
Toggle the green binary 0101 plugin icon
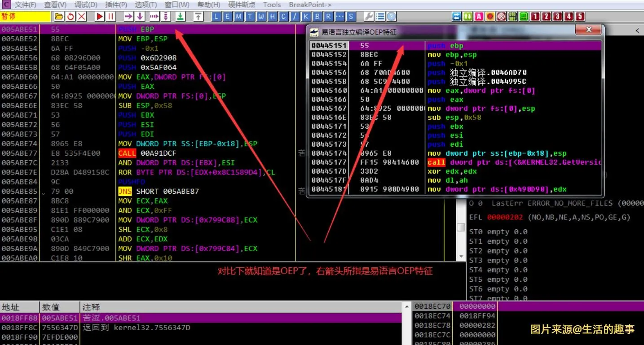(512, 17)
